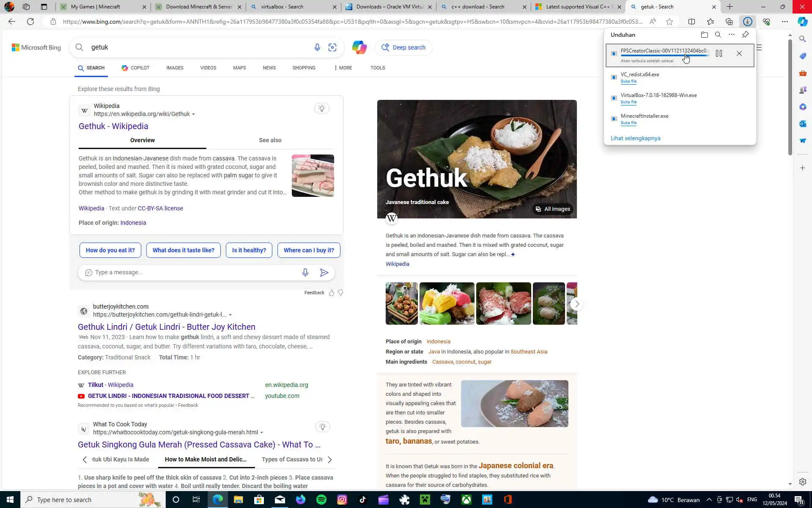Pin the downloads panel
Screen dimensions: 812x508
coord(745,35)
